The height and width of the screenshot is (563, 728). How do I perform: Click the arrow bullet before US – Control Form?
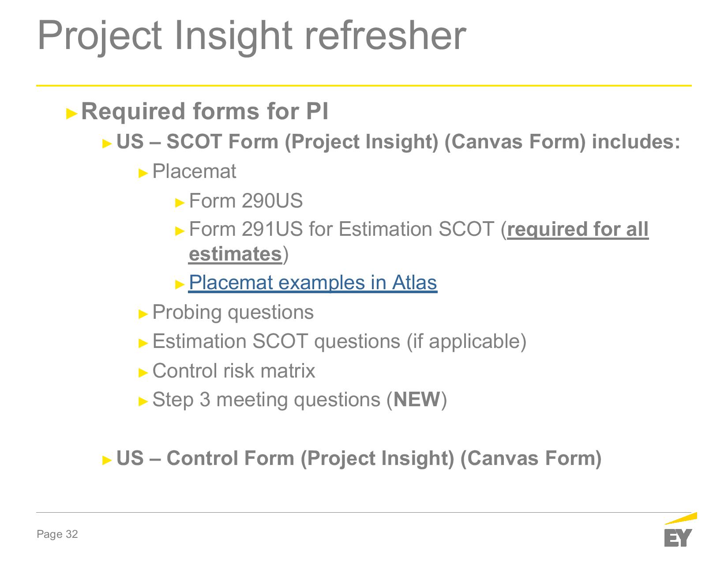coord(107,460)
